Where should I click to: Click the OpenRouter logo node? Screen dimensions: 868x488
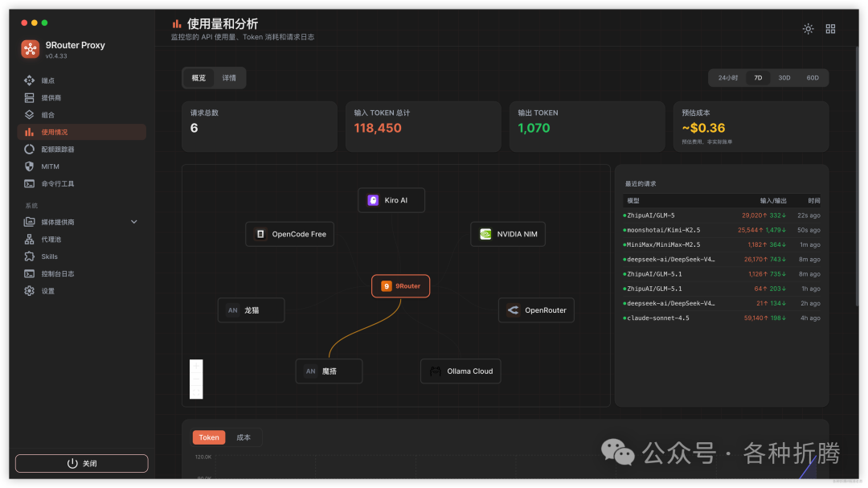513,310
